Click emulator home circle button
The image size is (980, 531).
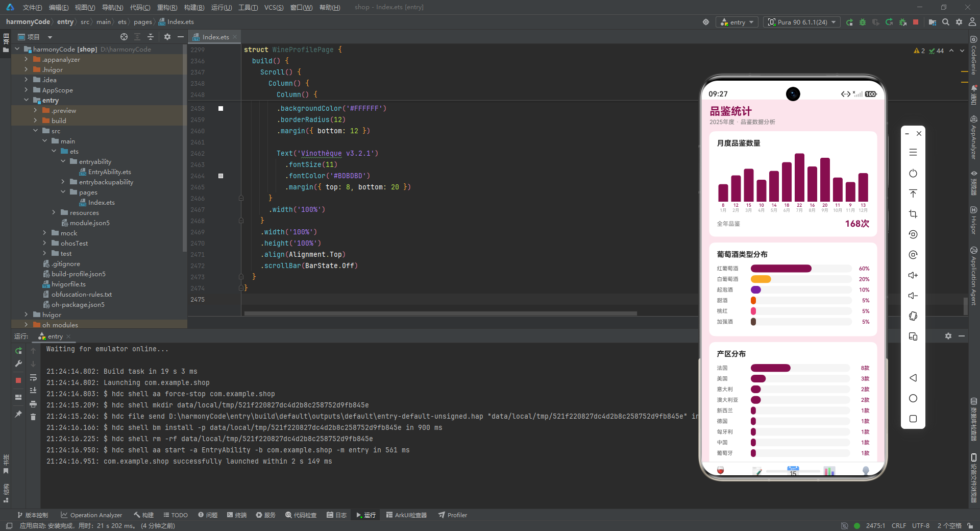913,398
